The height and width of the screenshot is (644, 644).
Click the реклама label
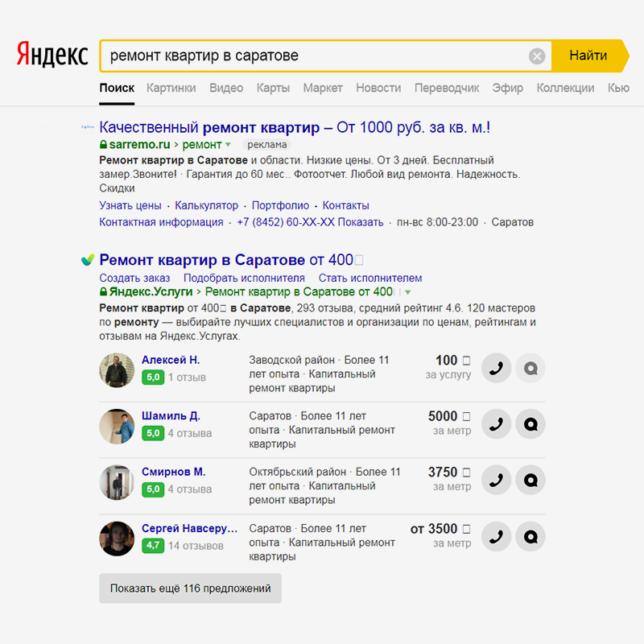[x=267, y=145]
